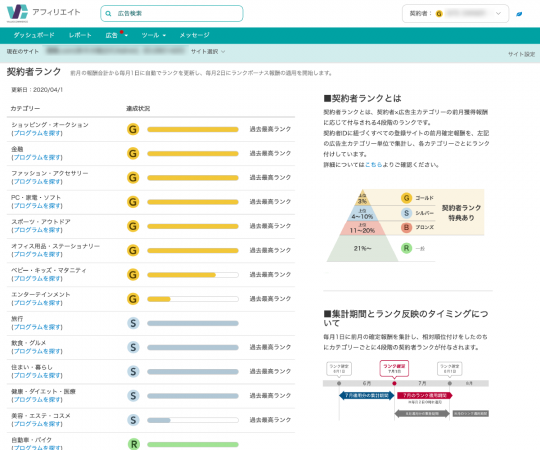Click Gold badge in ファッション・アクセサリー row
Screen dimensions: 540x450
click(133, 178)
